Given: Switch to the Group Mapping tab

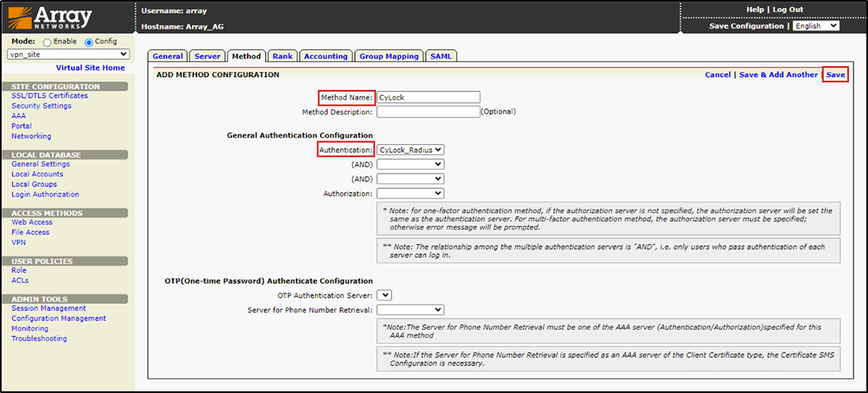Looking at the screenshot, I should pos(389,56).
